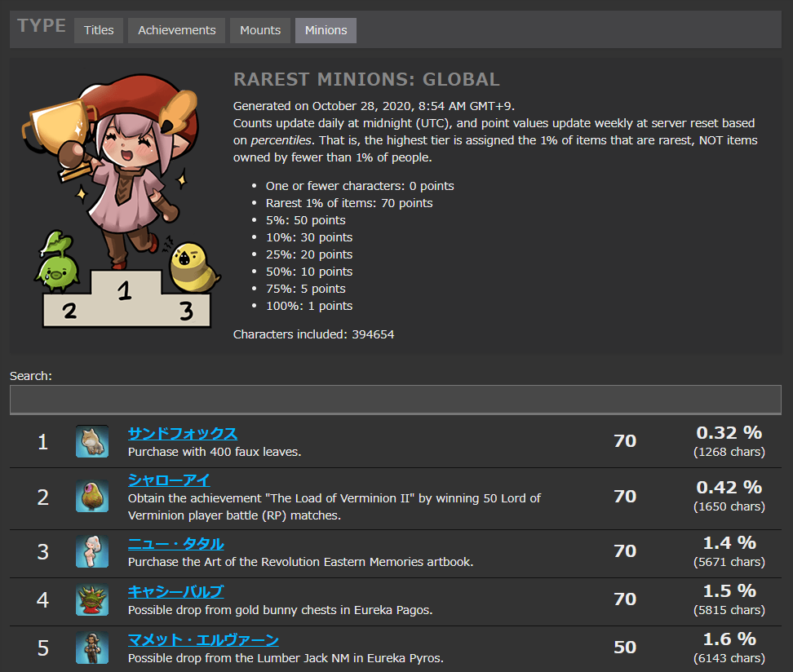Screen dimensions: 793x672
Task: Open the Achievements tab
Action: click(176, 30)
